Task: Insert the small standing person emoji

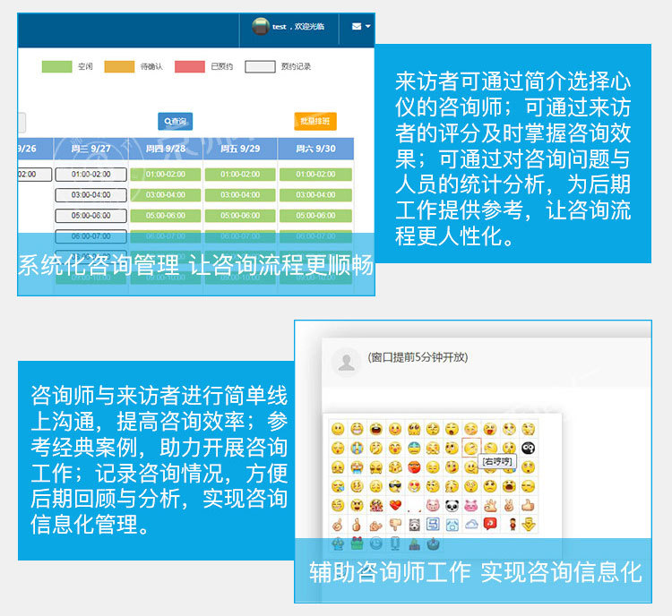Action: 513,525
